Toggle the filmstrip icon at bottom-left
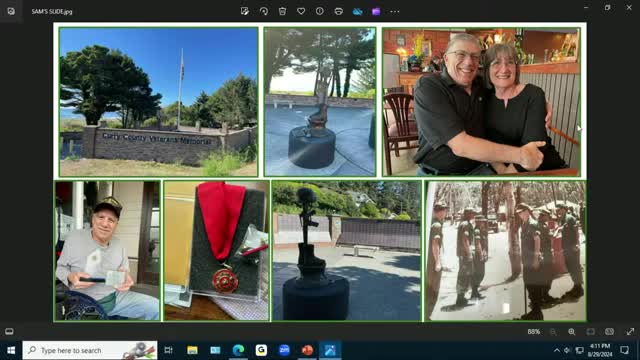640x360 pixels. [9, 331]
